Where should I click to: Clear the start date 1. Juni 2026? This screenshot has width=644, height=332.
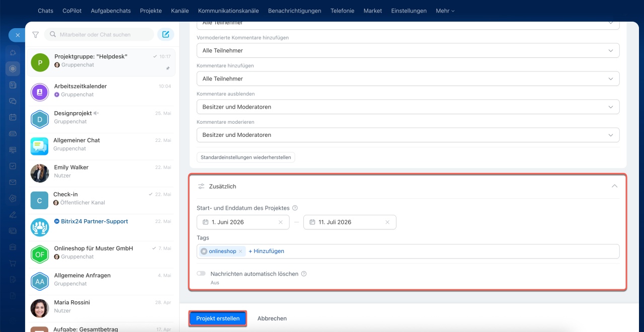[x=281, y=222]
